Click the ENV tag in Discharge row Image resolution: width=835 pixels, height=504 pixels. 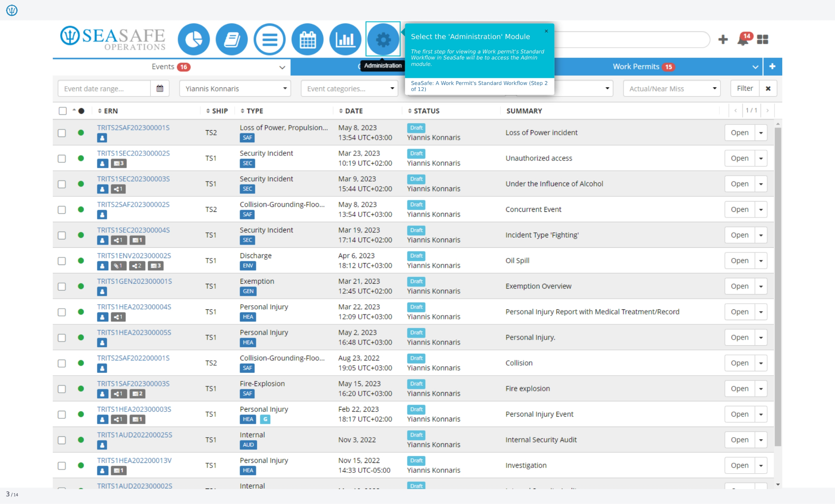coord(248,266)
